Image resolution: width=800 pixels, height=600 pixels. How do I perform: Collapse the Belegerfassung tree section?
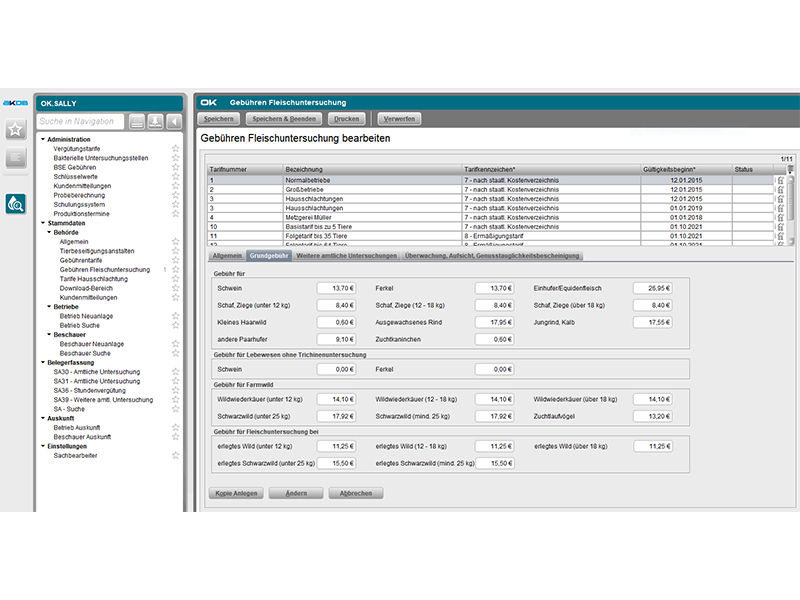(43, 363)
